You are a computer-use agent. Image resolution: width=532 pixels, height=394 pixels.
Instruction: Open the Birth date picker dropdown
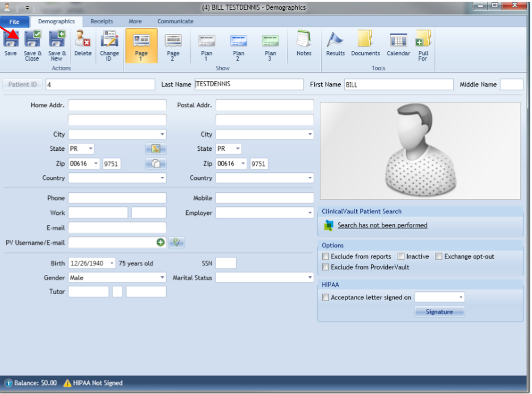112,264
